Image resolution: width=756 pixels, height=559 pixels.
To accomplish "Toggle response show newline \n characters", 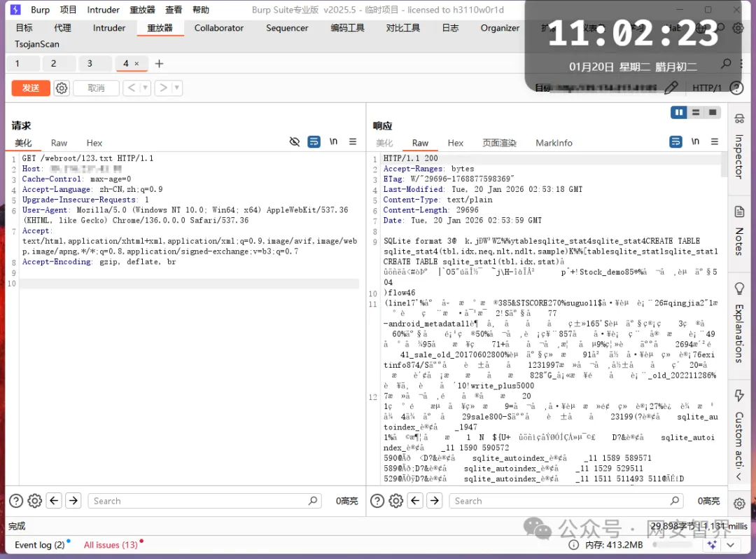I will point(695,142).
